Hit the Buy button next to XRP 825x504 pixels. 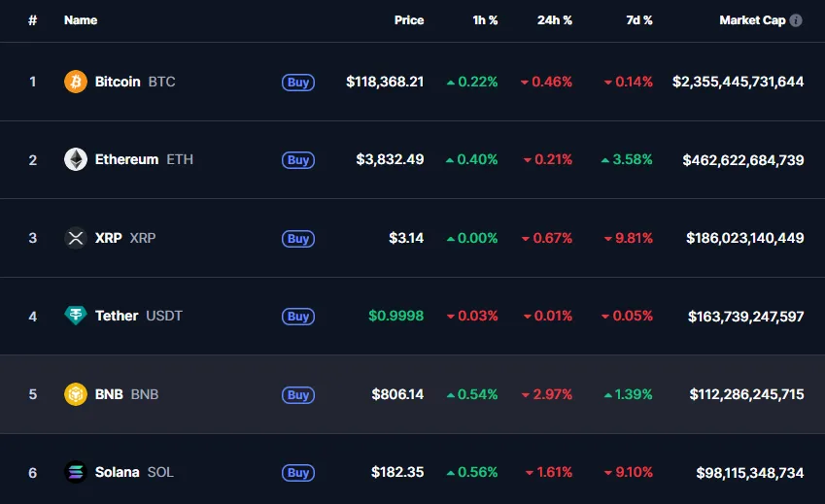coord(298,239)
